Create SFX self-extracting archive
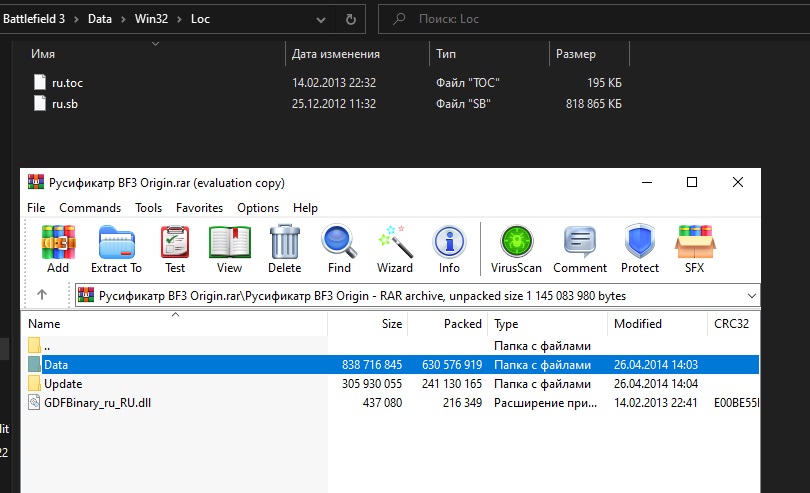This screenshot has height=493, width=810. 695,242
